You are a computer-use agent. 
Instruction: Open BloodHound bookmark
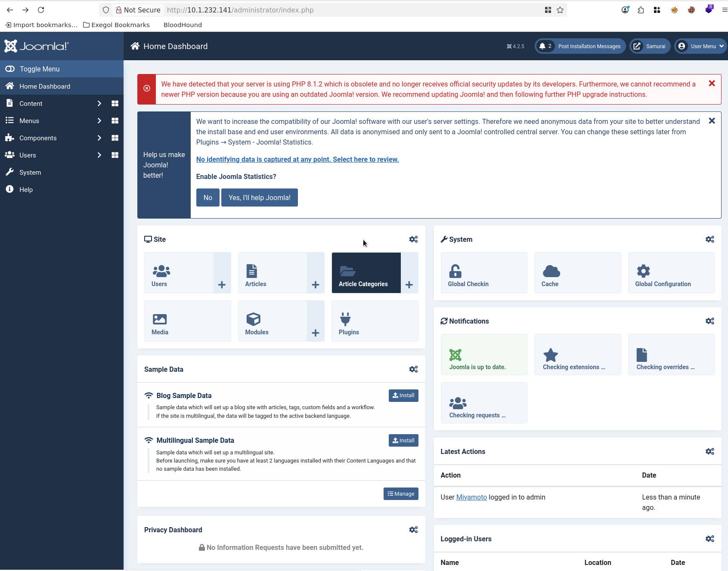click(x=183, y=25)
